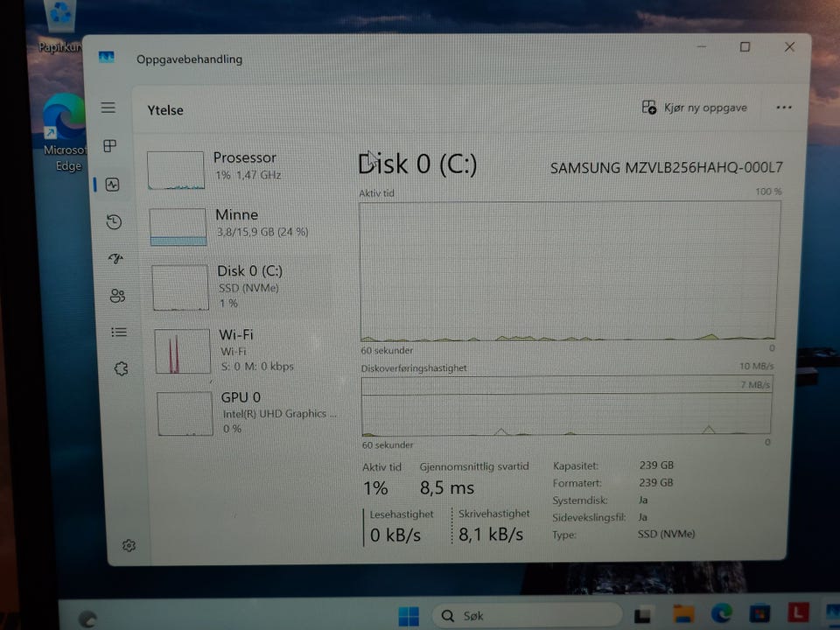Open the Papirkurv desktop icon
This screenshot has height=630, width=840.
[60, 27]
